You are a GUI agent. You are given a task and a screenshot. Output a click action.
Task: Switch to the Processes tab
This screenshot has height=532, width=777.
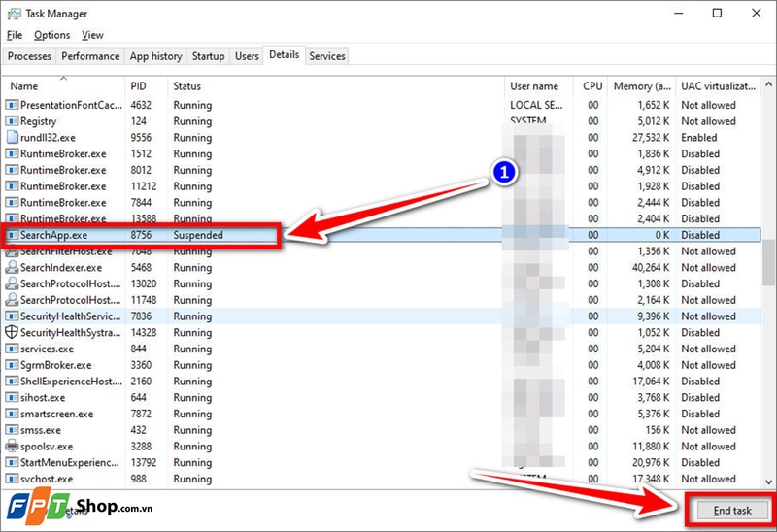click(x=29, y=56)
